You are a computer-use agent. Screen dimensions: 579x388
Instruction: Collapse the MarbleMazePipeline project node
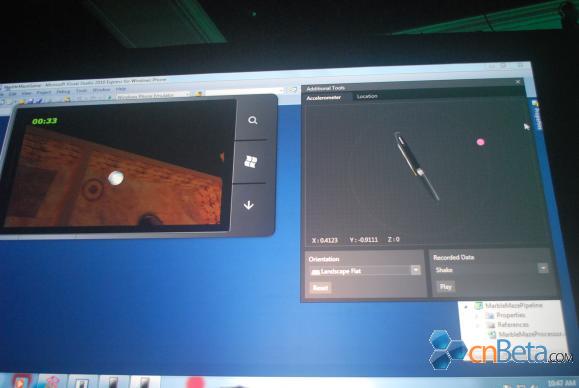[466, 306]
